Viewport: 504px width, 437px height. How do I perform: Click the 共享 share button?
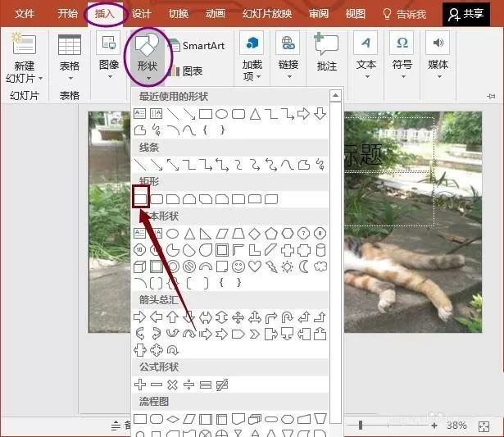pos(466,14)
